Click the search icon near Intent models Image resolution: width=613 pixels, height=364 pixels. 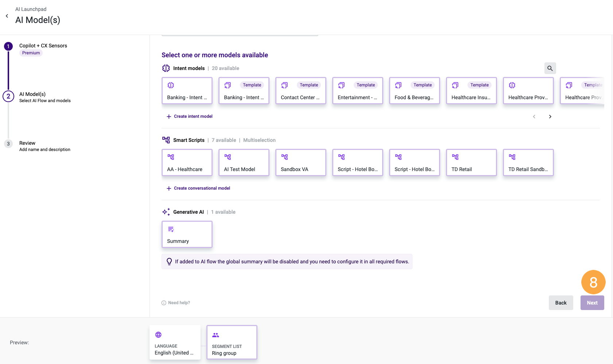[x=550, y=68]
